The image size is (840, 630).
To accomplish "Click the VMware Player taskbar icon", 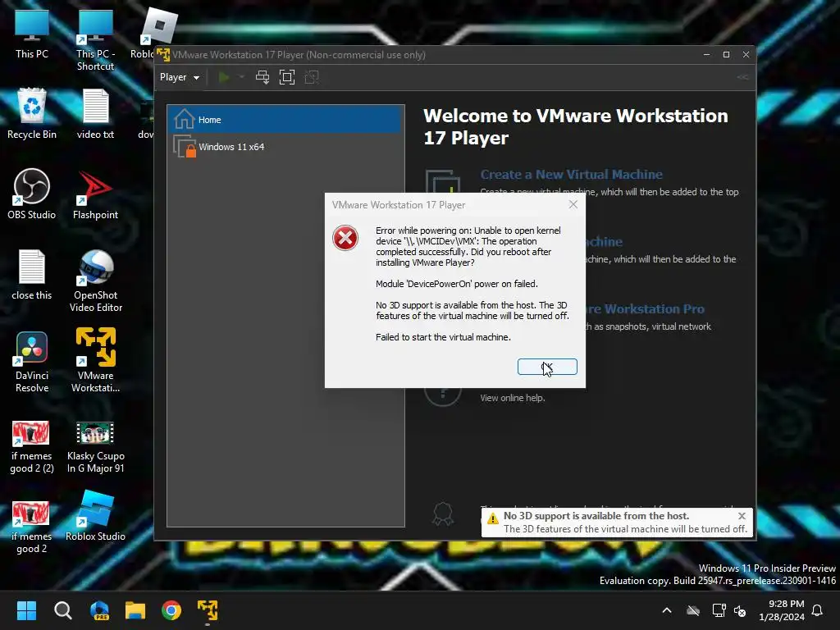I will [x=208, y=610].
